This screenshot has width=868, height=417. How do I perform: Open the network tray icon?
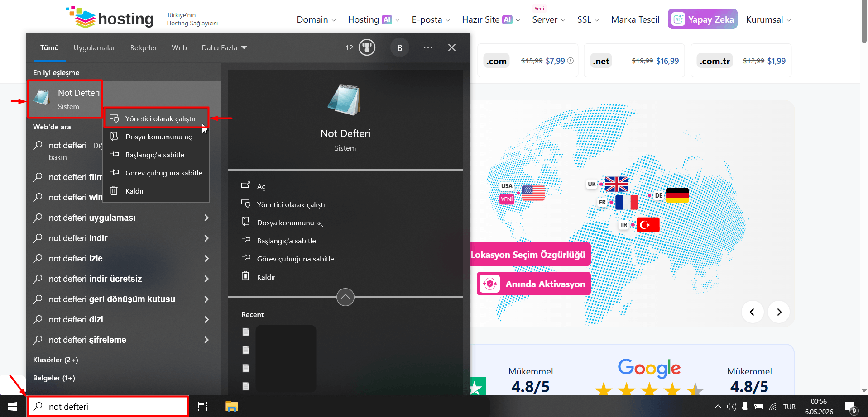click(773, 407)
